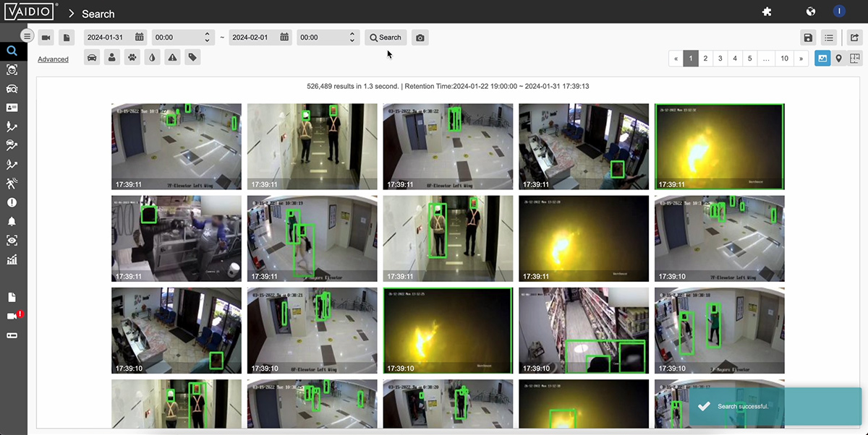Open the face recognition icon in the sidebar
868x435 pixels.
[12, 69]
